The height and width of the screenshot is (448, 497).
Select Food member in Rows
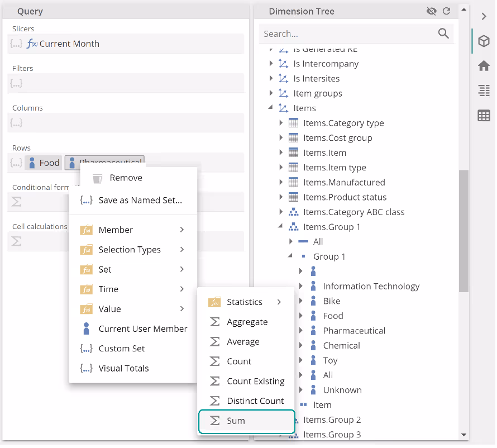point(44,163)
